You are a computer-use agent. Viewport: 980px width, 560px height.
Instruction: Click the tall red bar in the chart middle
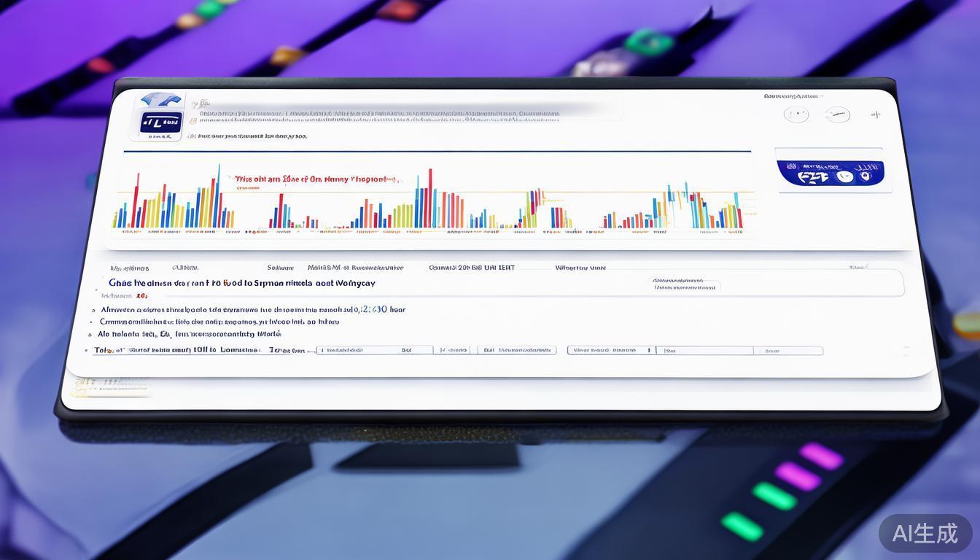pyautogui.click(x=429, y=198)
